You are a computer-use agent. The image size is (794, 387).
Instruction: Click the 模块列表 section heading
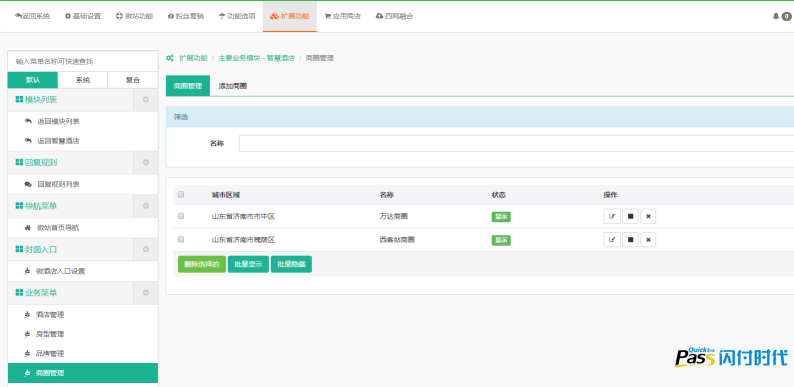(x=36, y=100)
